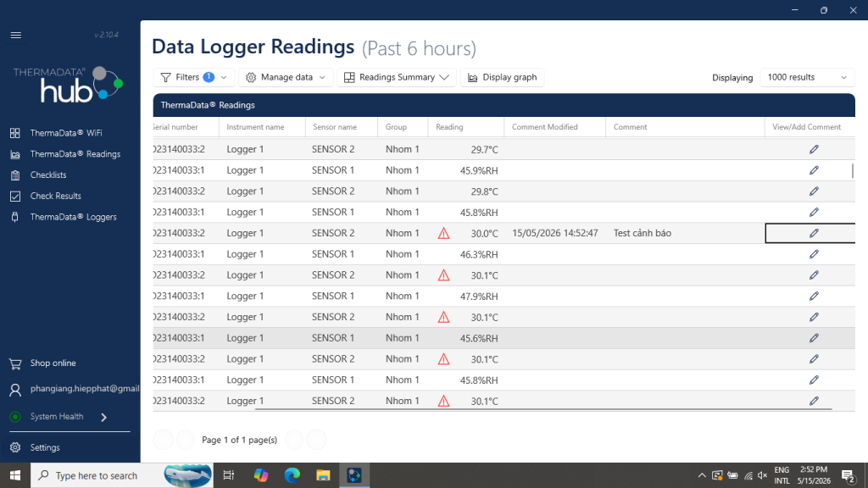Open Microsoft Edge from the taskbar

pyautogui.click(x=292, y=475)
